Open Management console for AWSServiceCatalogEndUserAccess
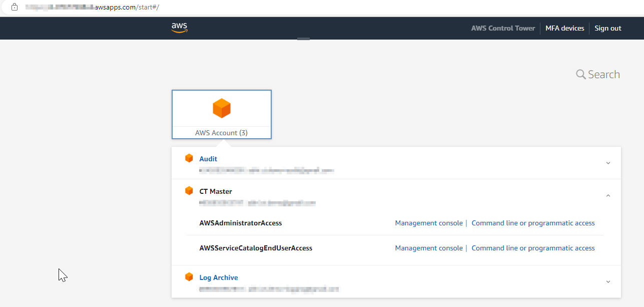This screenshot has height=307, width=644. coord(429,248)
